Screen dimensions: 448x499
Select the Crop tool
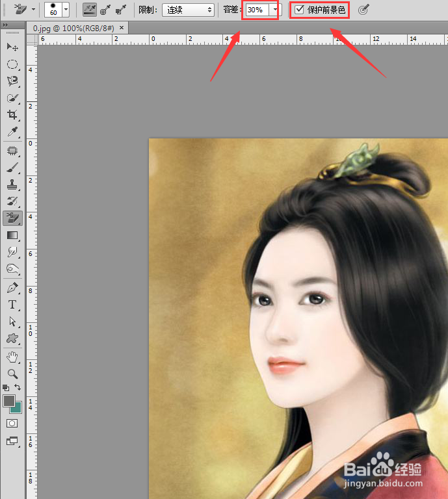[12, 115]
